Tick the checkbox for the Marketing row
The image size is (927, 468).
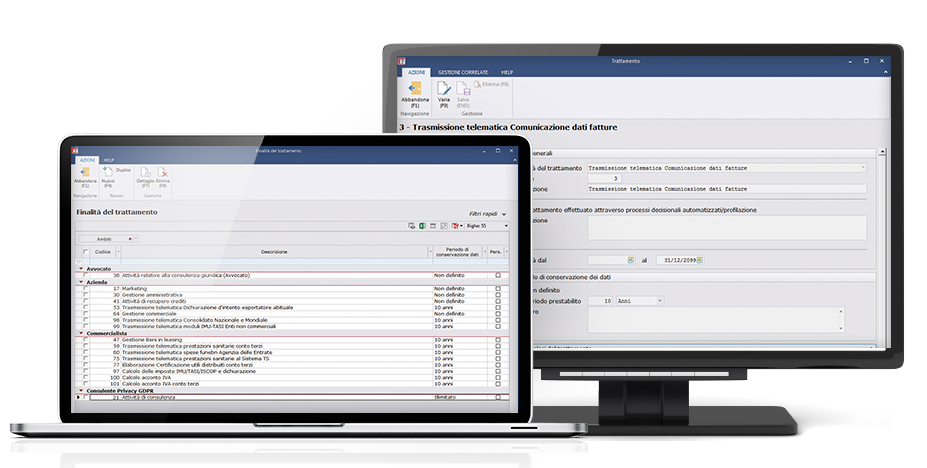[86, 288]
